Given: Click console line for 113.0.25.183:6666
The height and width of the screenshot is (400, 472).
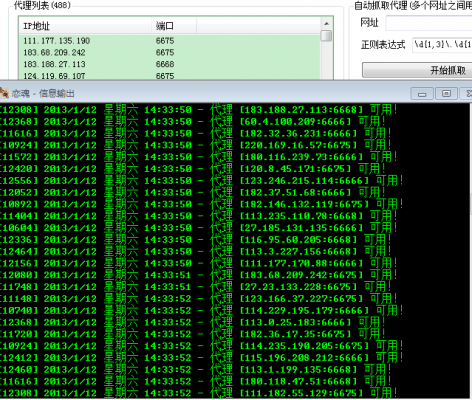Looking at the screenshot, I should [x=192, y=322].
